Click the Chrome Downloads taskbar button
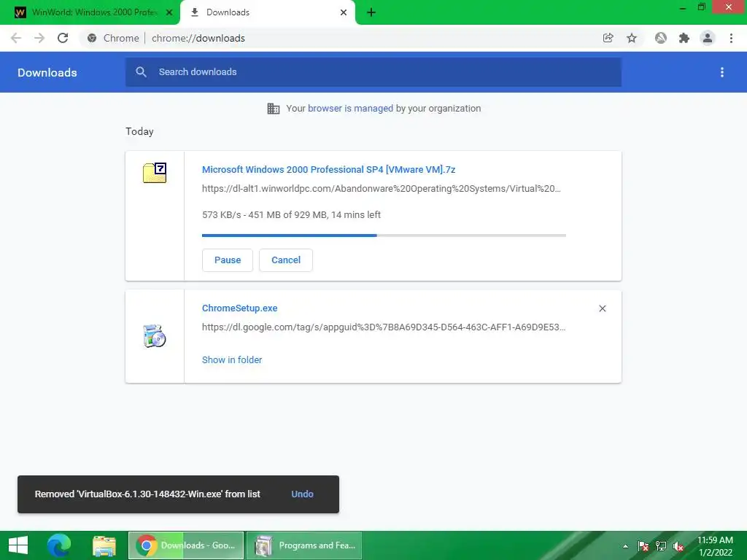 click(x=186, y=545)
